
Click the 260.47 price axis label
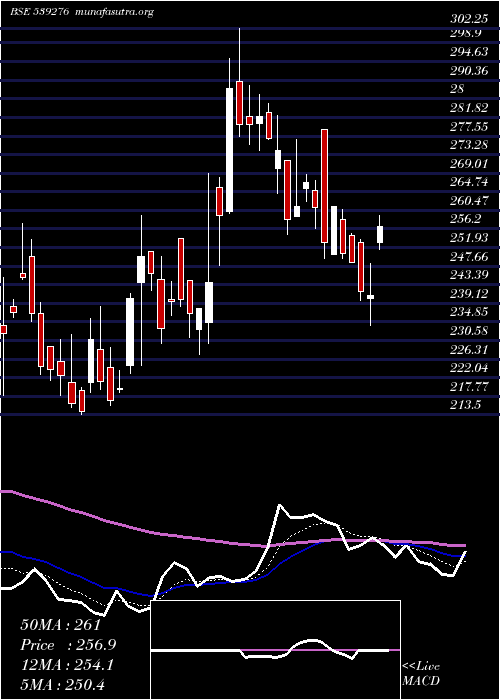point(470,200)
